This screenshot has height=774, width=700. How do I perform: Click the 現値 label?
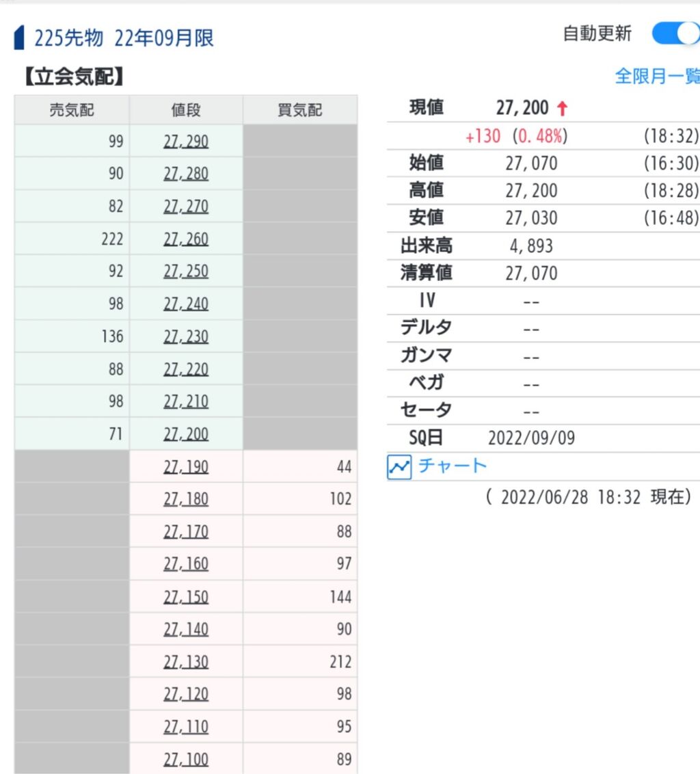tap(427, 107)
